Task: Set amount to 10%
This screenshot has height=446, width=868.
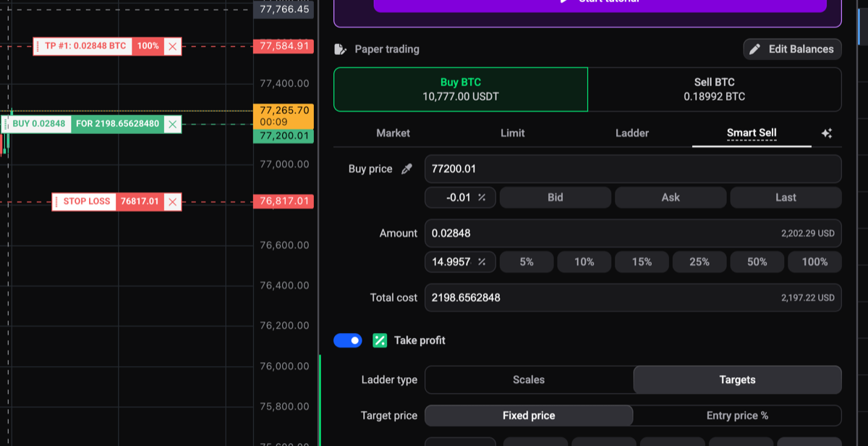Action: (584, 261)
